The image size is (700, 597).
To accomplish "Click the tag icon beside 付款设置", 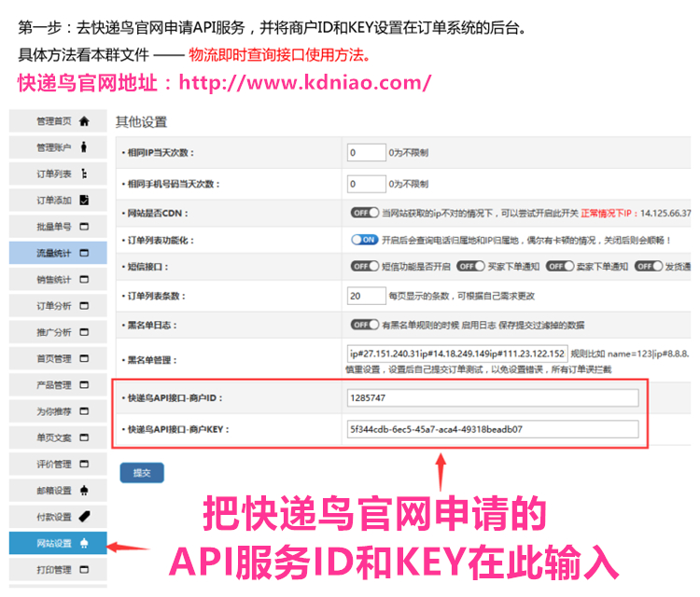I will pyautogui.click(x=84, y=517).
